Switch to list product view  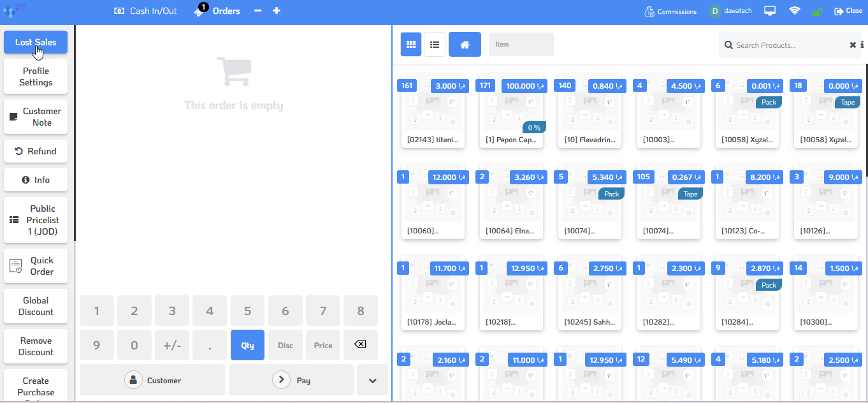point(435,45)
